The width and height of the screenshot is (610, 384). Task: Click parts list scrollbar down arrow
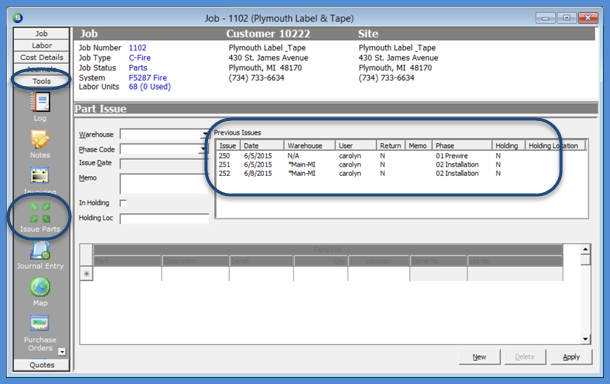click(x=585, y=339)
